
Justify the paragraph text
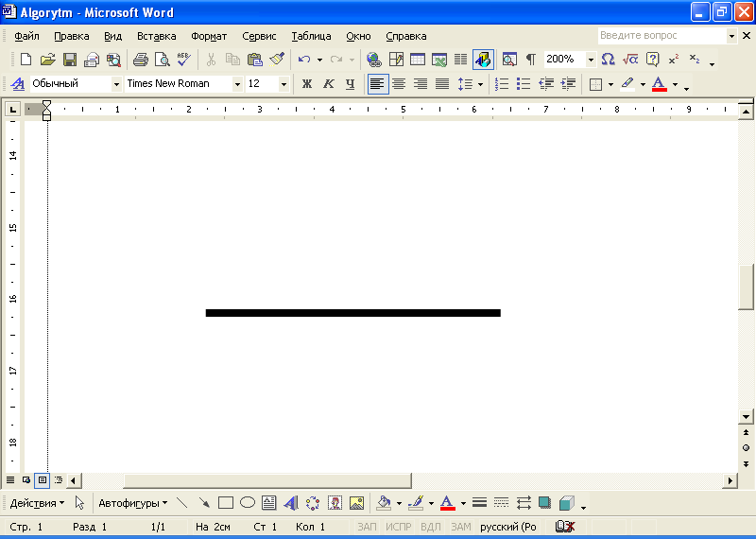pyautogui.click(x=442, y=84)
